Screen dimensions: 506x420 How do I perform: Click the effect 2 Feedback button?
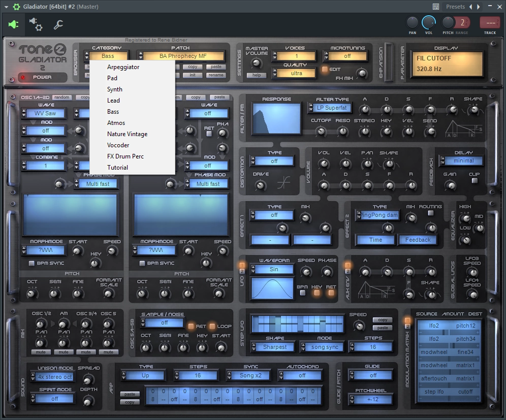coord(418,240)
